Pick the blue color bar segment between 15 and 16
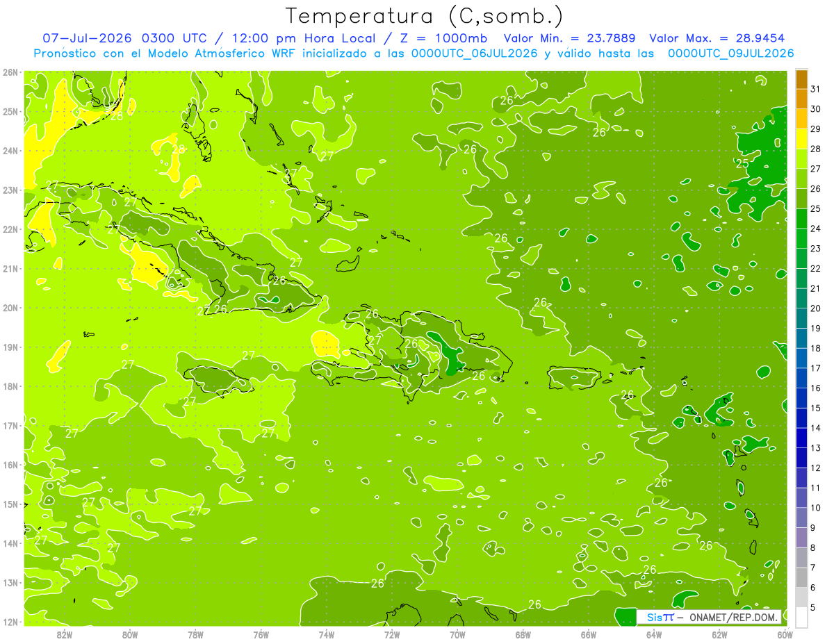Screen dimensions: 834x644 click(x=801, y=398)
